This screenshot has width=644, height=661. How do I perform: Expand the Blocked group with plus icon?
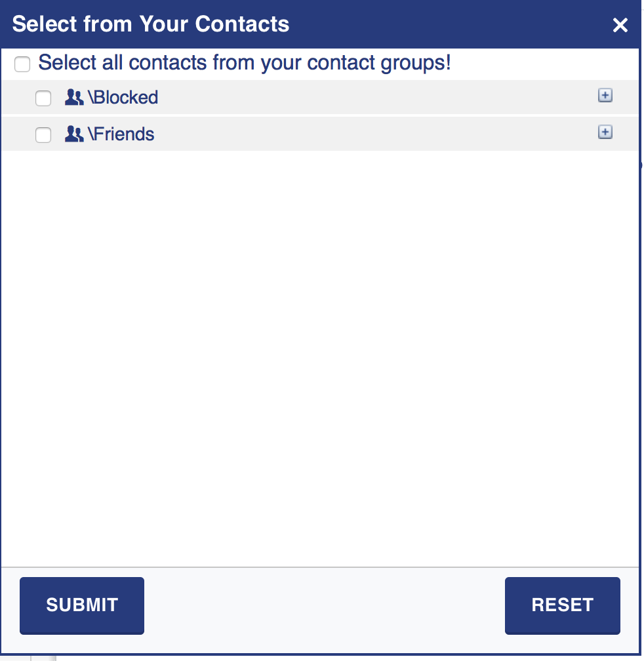[x=605, y=96]
